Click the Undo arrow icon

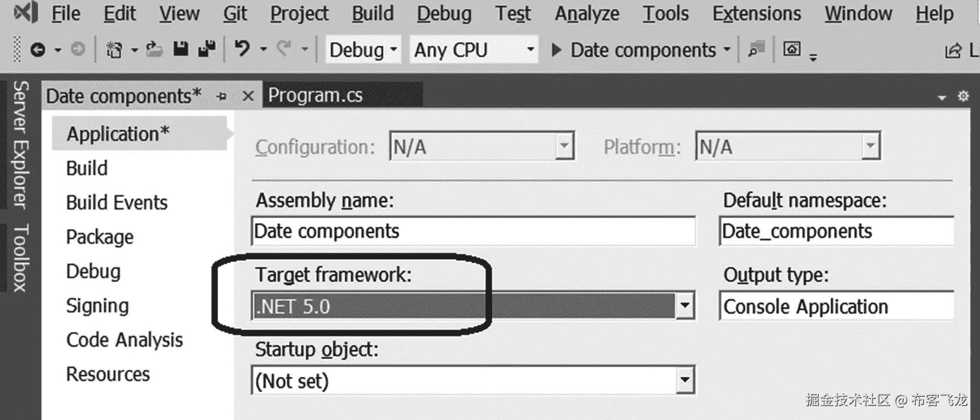coord(243,49)
